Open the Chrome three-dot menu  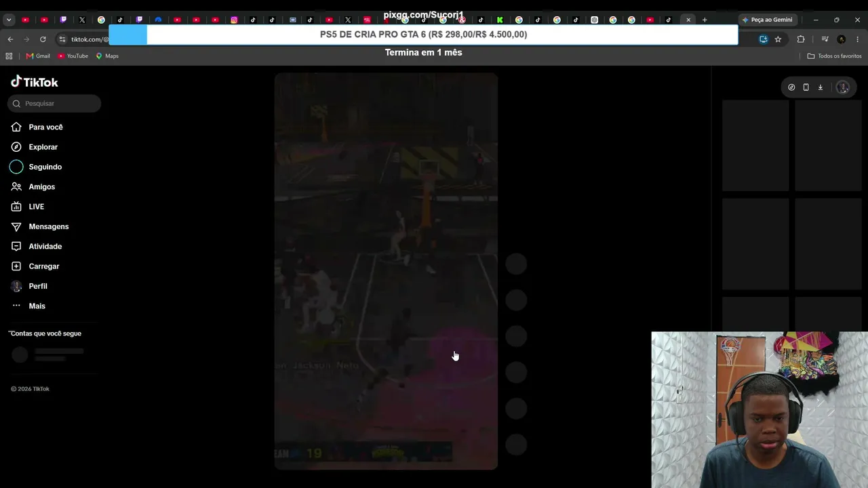point(858,39)
